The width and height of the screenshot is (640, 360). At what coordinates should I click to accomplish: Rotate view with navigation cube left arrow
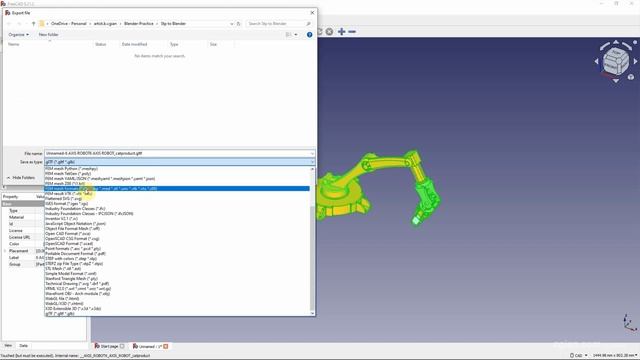click(596, 61)
